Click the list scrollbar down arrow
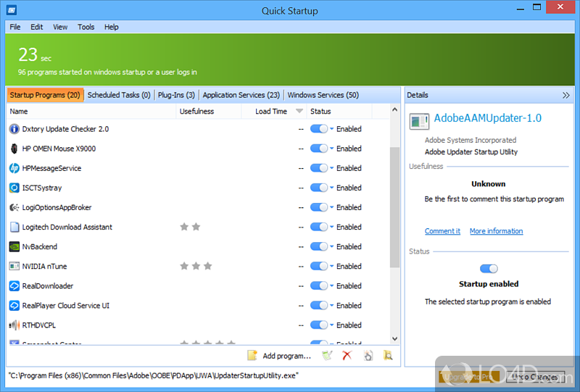Image resolution: width=580 pixels, height=392 pixels. (394, 338)
